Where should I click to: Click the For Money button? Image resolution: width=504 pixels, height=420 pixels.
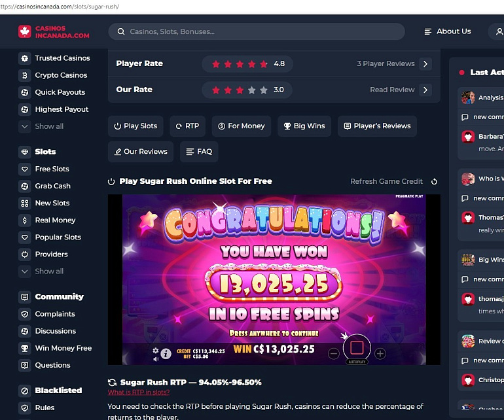click(x=242, y=126)
